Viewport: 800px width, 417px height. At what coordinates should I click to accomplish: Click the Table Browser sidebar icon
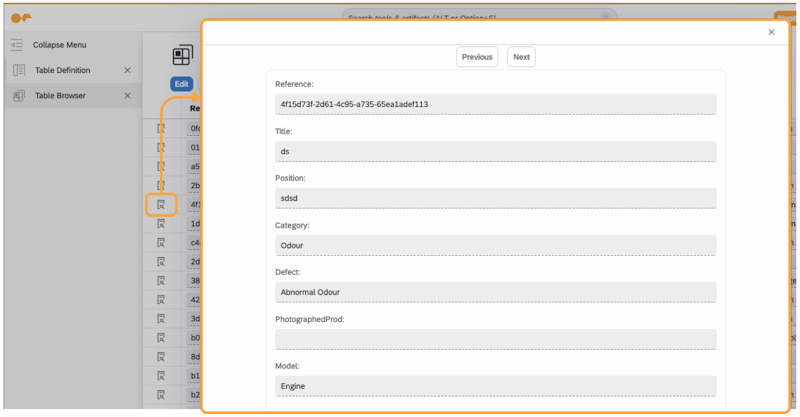click(x=19, y=96)
